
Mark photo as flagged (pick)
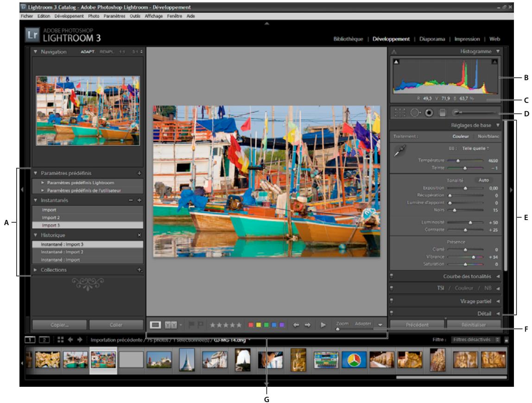[191, 325]
